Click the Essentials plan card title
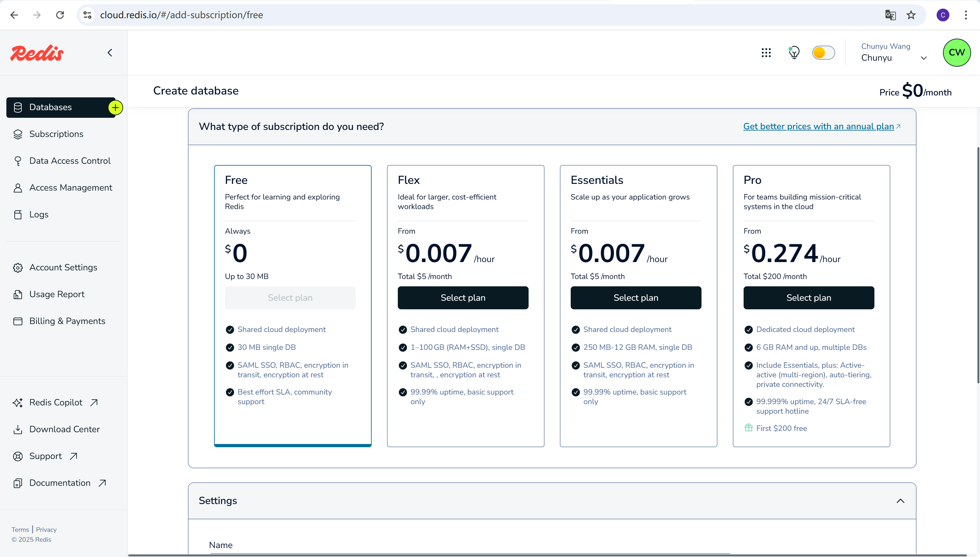Image resolution: width=980 pixels, height=557 pixels. pos(597,180)
